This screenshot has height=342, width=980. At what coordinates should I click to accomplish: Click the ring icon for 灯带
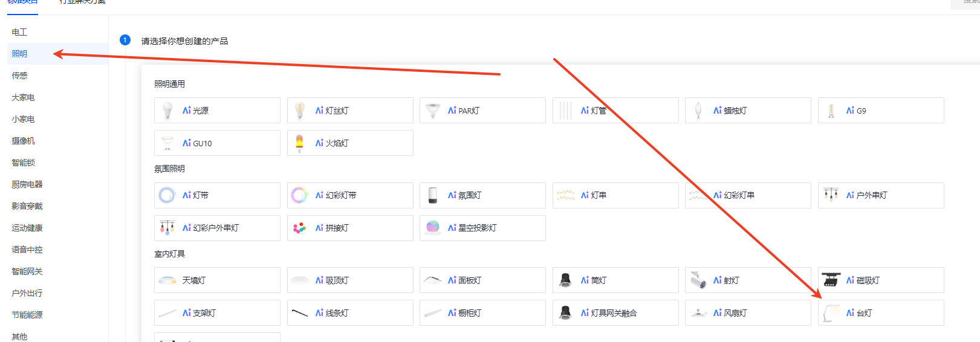pos(167,195)
